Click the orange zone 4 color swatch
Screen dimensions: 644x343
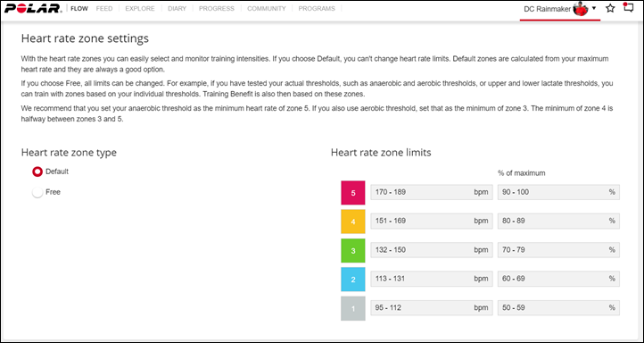point(353,222)
